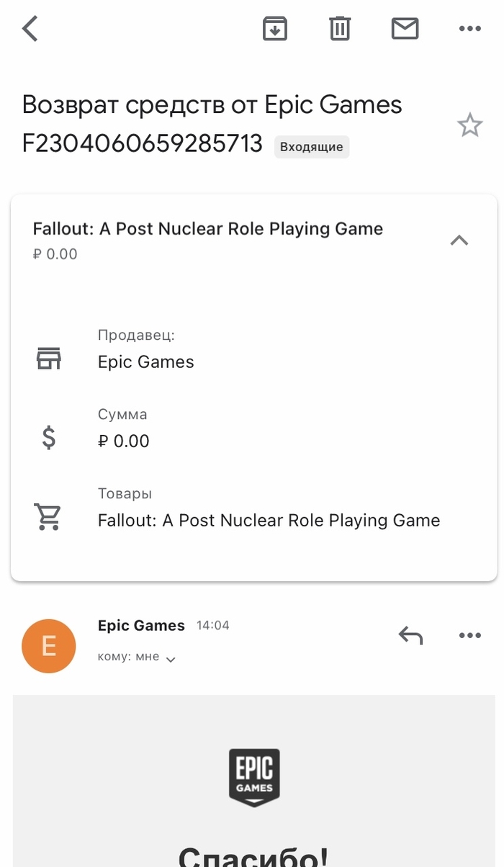This screenshot has width=504, height=867.
Task: Click the shopping cart items icon
Action: [x=48, y=516]
